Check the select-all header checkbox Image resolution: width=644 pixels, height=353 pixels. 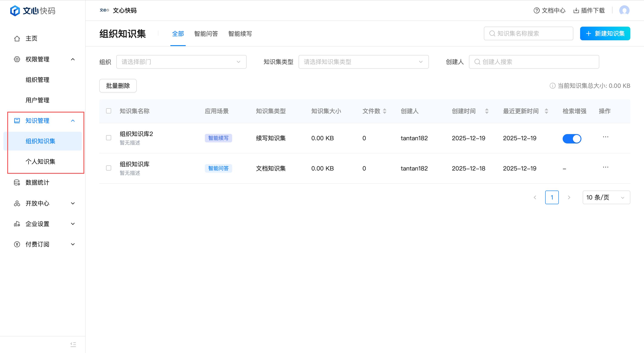[x=108, y=111]
